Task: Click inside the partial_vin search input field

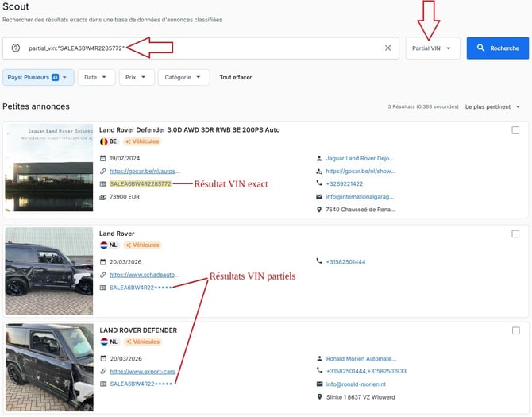Action: coord(201,48)
